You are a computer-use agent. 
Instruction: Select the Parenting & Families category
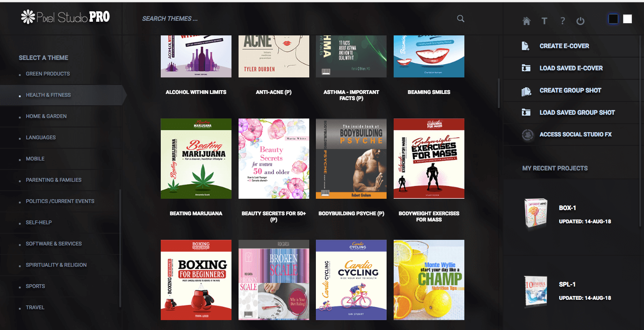[54, 180]
